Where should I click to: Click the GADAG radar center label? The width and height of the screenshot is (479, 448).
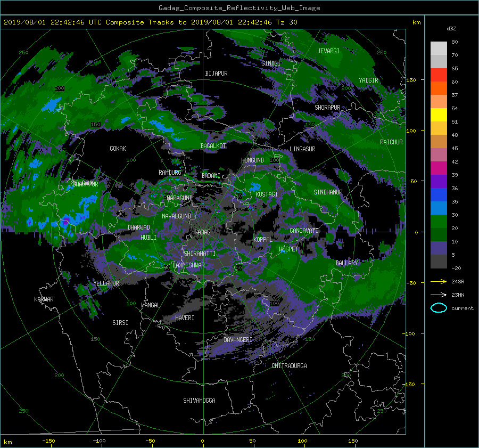pyautogui.click(x=202, y=232)
